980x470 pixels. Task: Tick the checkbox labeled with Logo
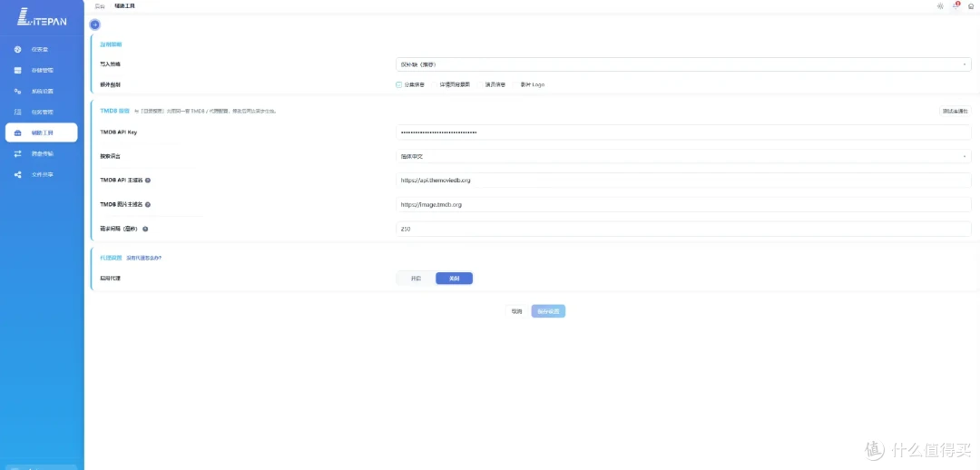[x=515, y=84]
